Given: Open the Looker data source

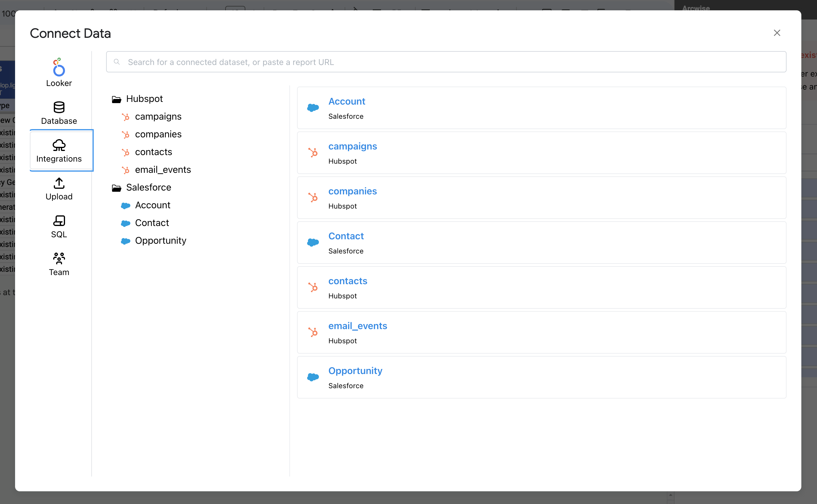Looking at the screenshot, I should pos(59,73).
